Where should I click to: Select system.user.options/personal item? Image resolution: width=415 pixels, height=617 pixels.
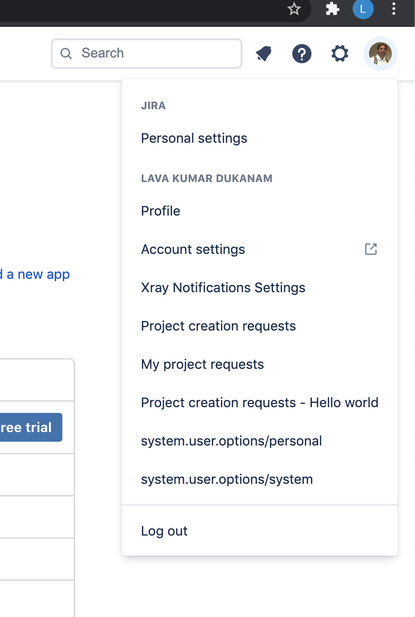click(x=260, y=441)
